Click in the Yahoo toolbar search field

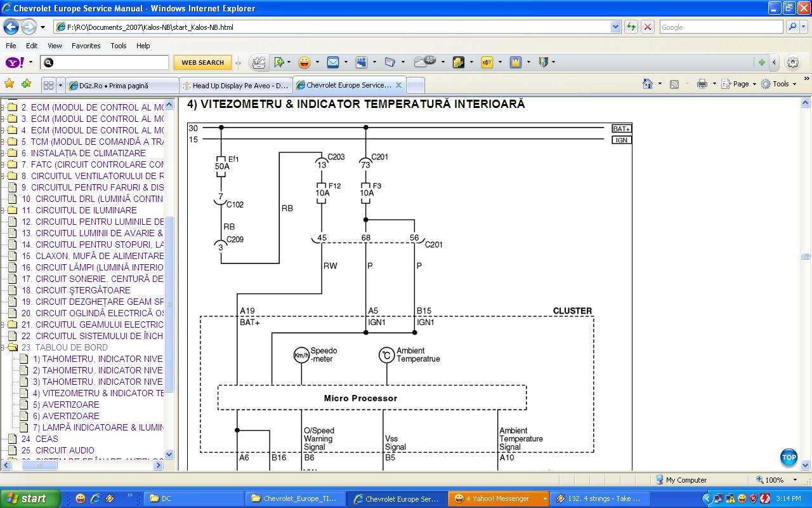pyautogui.click(x=105, y=62)
